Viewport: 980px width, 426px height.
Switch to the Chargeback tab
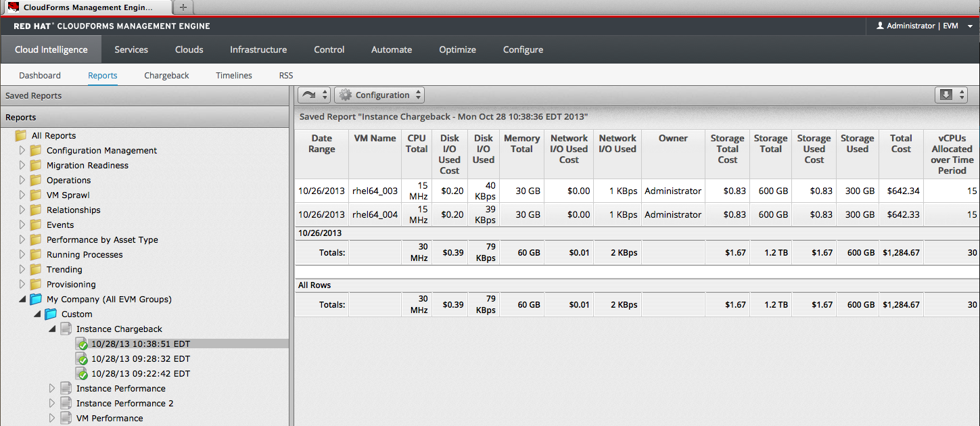click(166, 76)
